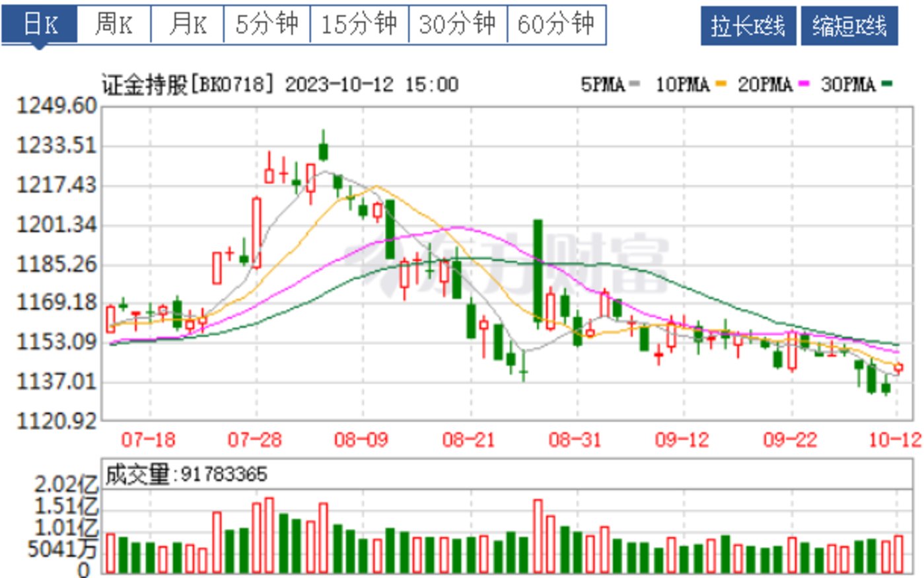Select the 5分钟 interval
This screenshot has height=578, width=924.
click(x=267, y=23)
